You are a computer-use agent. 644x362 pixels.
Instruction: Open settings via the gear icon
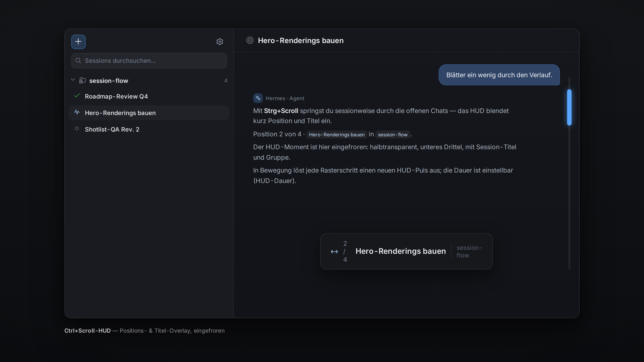pyautogui.click(x=220, y=42)
